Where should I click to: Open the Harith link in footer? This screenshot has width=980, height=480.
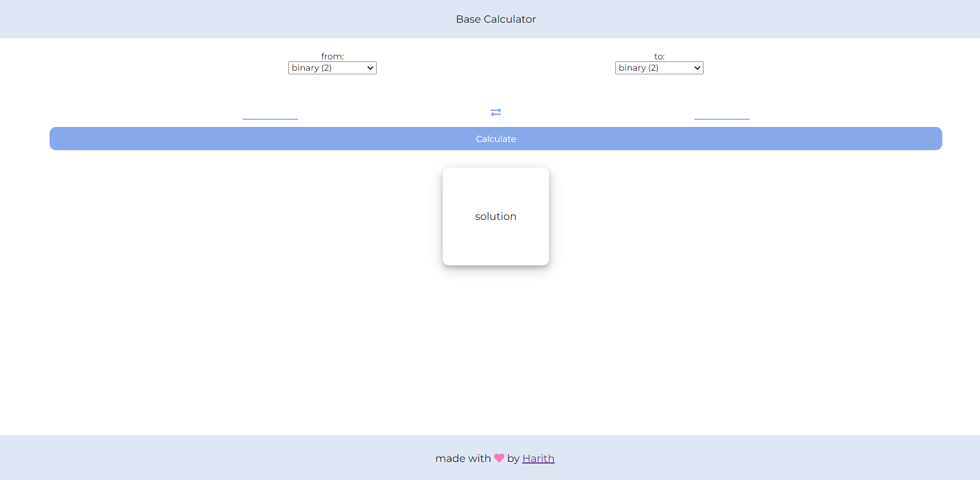tap(538, 458)
